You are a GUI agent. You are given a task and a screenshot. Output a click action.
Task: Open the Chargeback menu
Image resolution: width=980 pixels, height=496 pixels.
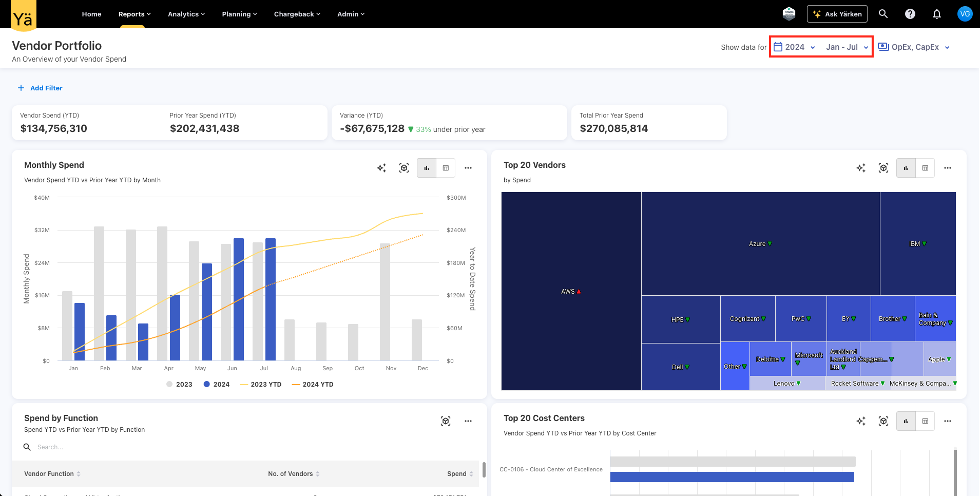(x=297, y=14)
